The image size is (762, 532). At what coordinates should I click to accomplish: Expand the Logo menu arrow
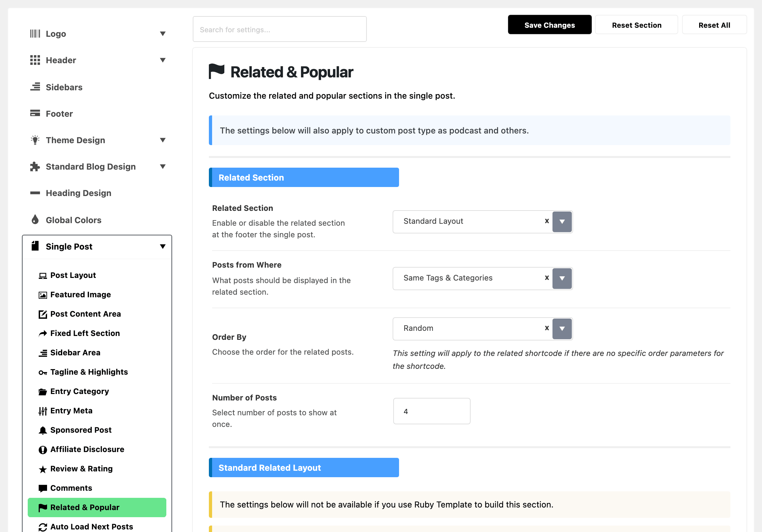[163, 34]
